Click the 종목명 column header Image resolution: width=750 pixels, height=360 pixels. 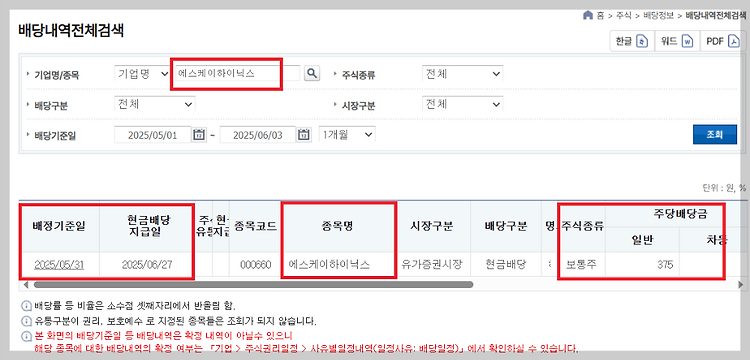337,227
